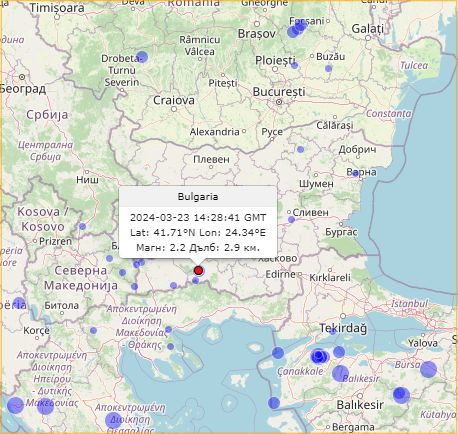
Task: Select the large marker above Balıkesir province label
Action: 340,373
